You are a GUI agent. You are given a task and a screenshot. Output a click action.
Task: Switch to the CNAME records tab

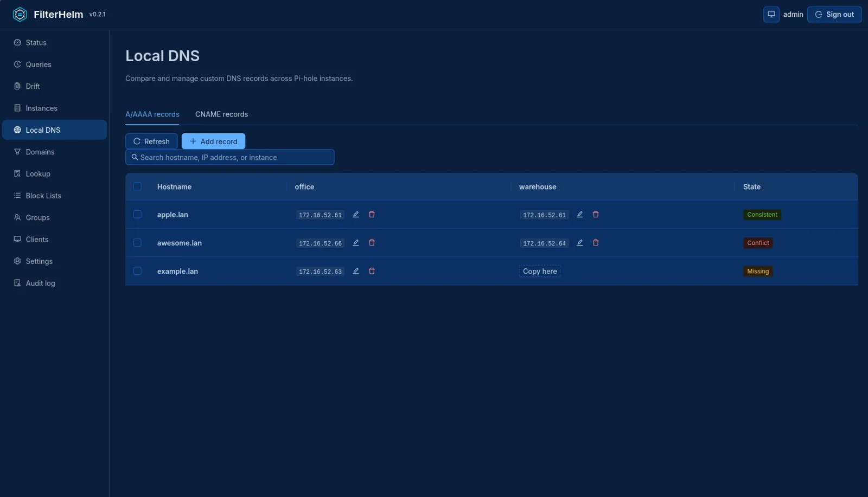point(221,114)
